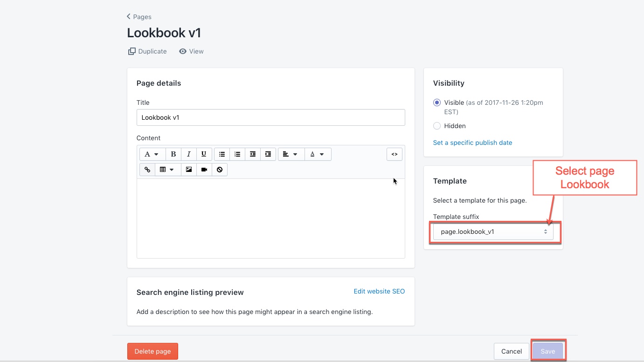
Task: Click the Cancel button
Action: 512,351
